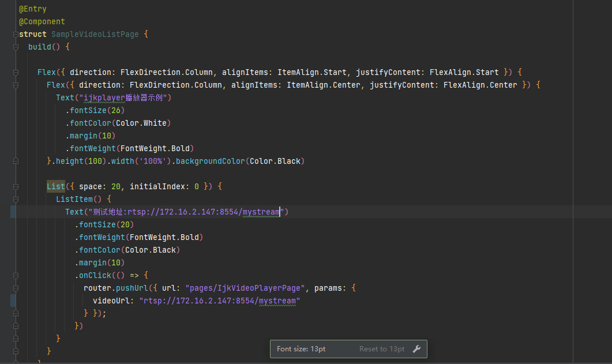The height and width of the screenshot is (364, 612).
Task: Click fold-end marker at .height(100) line
Action: tap(14, 162)
